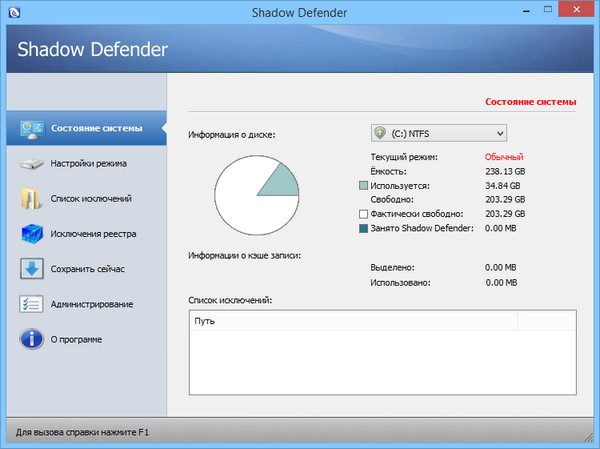Select the О программе label in the sidebar

[x=76, y=339]
